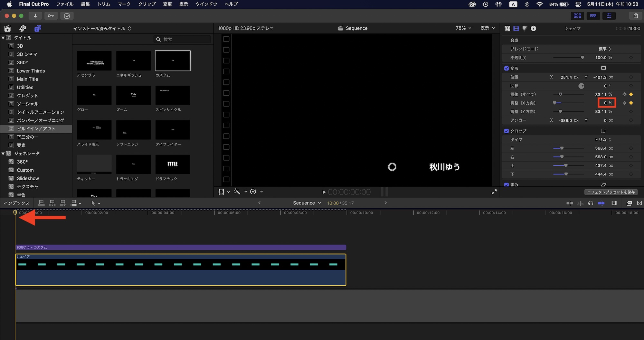Viewport: 644px width, 340px height.
Task: Click the fullscreen viewer arrows icon
Action: coord(494,192)
